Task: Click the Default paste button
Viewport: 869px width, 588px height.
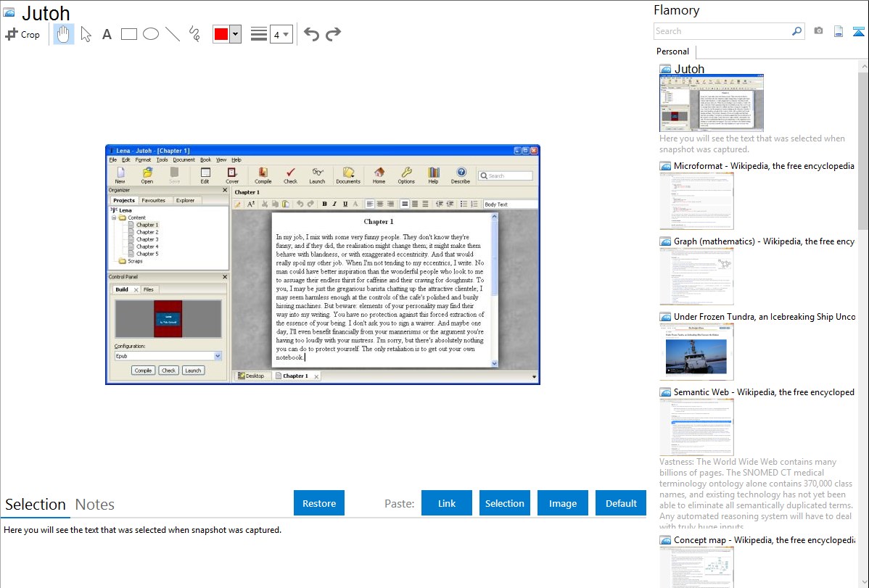Action: (x=621, y=503)
